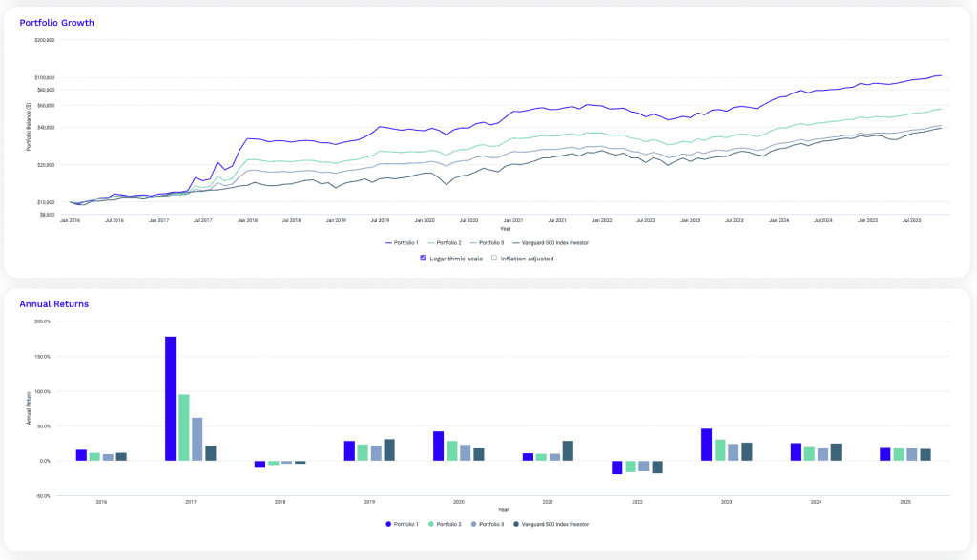Click the Portfolio 1 line-style legend icon
This screenshot has width=977, height=560.
click(388, 242)
